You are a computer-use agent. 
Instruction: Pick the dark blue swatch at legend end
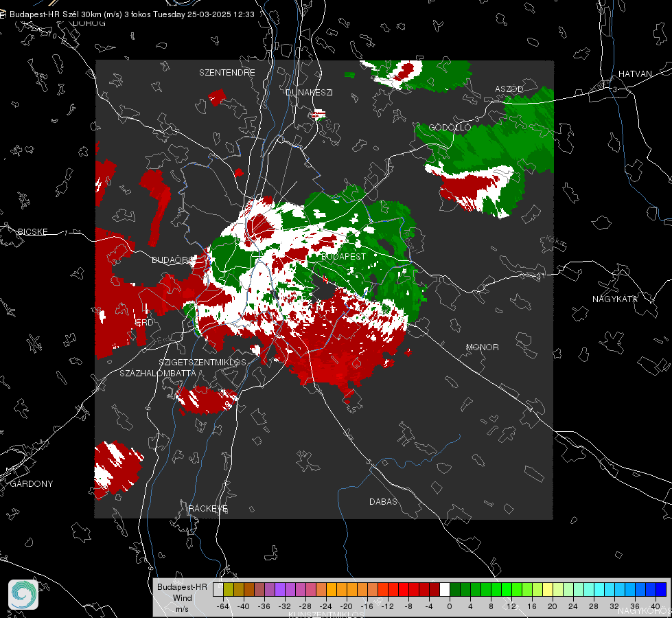point(661,589)
